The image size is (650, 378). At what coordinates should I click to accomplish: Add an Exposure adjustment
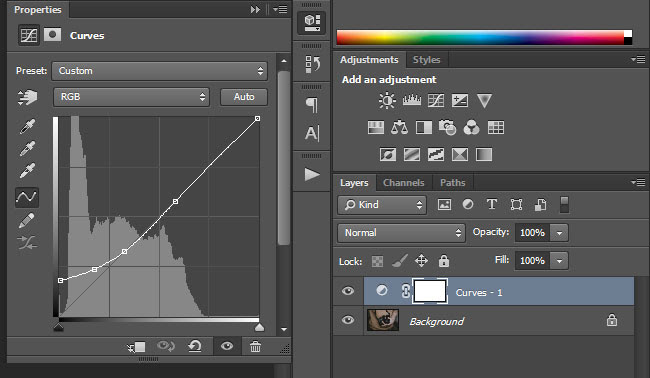click(x=460, y=100)
